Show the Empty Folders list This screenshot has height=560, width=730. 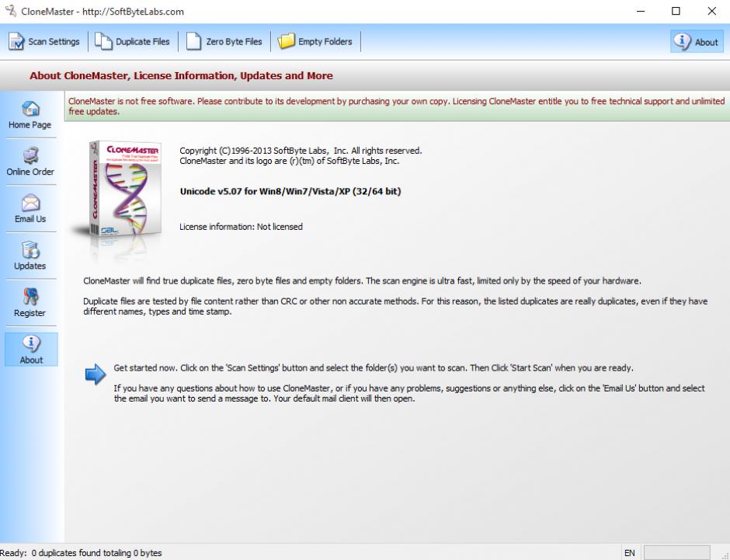(315, 42)
